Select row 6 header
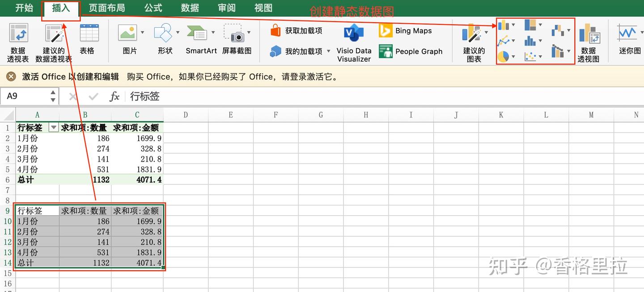Image resolution: width=644 pixels, height=292 pixels. click(x=8, y=179)
